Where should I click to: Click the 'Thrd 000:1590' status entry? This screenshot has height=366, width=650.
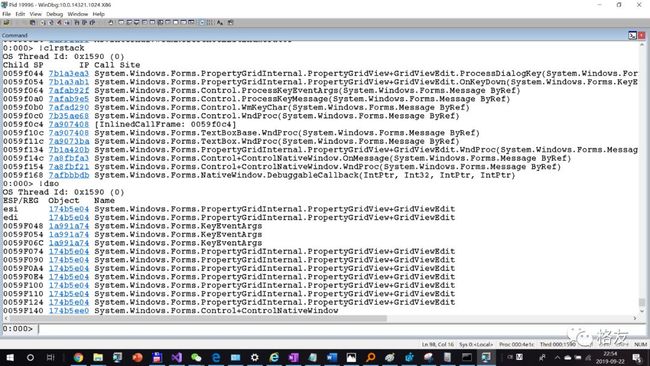coord(558,344)
